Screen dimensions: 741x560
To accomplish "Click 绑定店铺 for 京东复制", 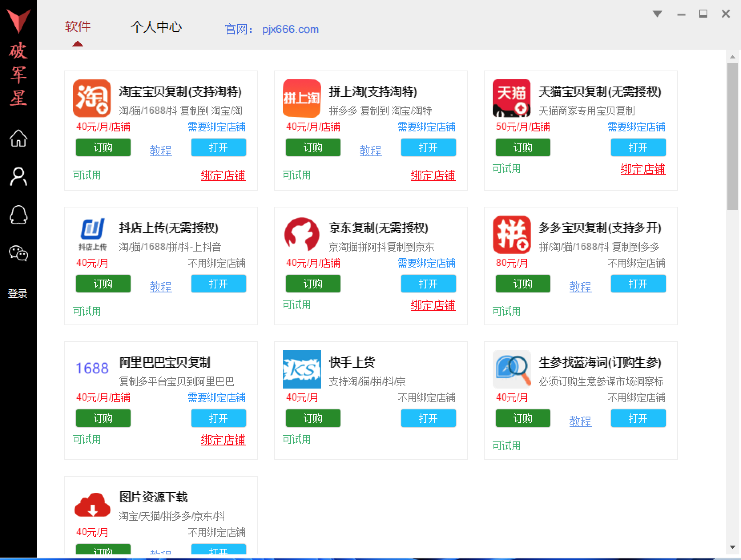I will tap(433, 305).
